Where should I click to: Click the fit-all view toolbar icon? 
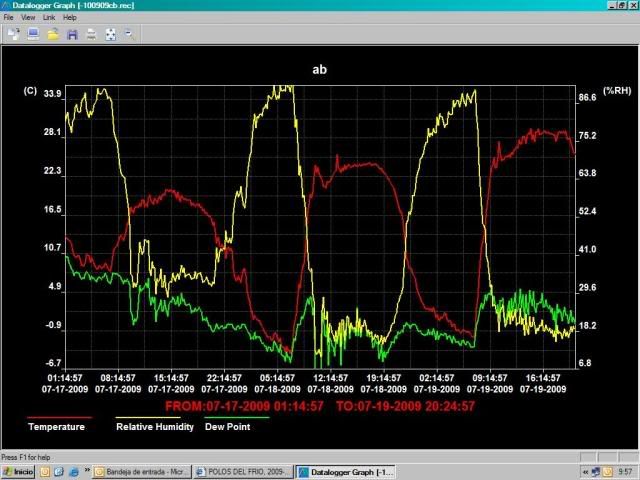pos(111,34)
